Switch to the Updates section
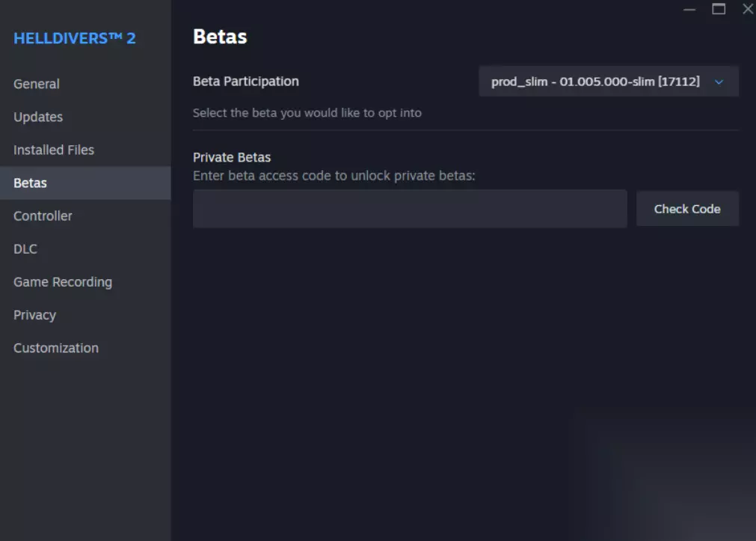This screenshot has height=541, width=756. coord(38,117)
